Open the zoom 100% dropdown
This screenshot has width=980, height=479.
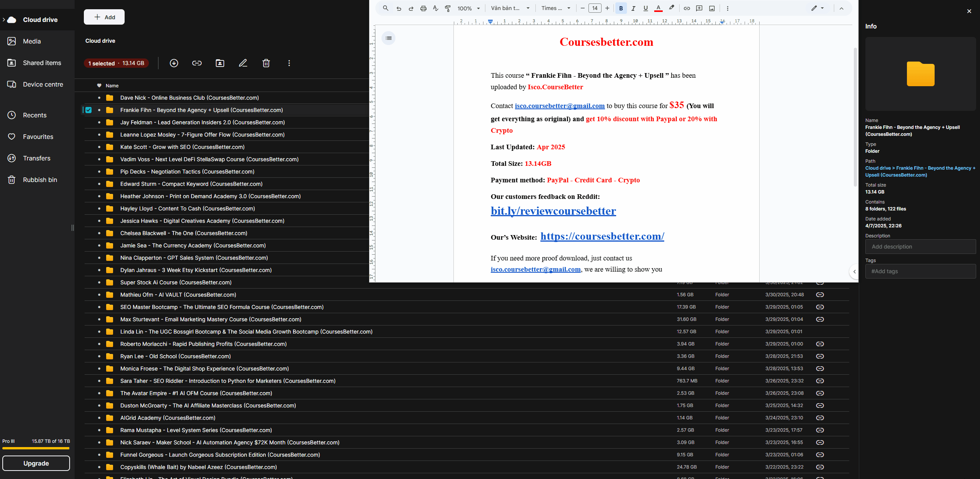click(x=468, y=8)
